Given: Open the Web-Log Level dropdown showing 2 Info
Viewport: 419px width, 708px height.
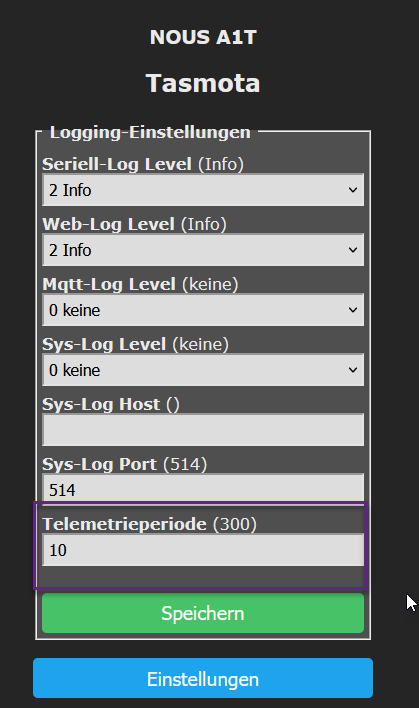Looking at the screenshot, I should (x=203, y=250).
